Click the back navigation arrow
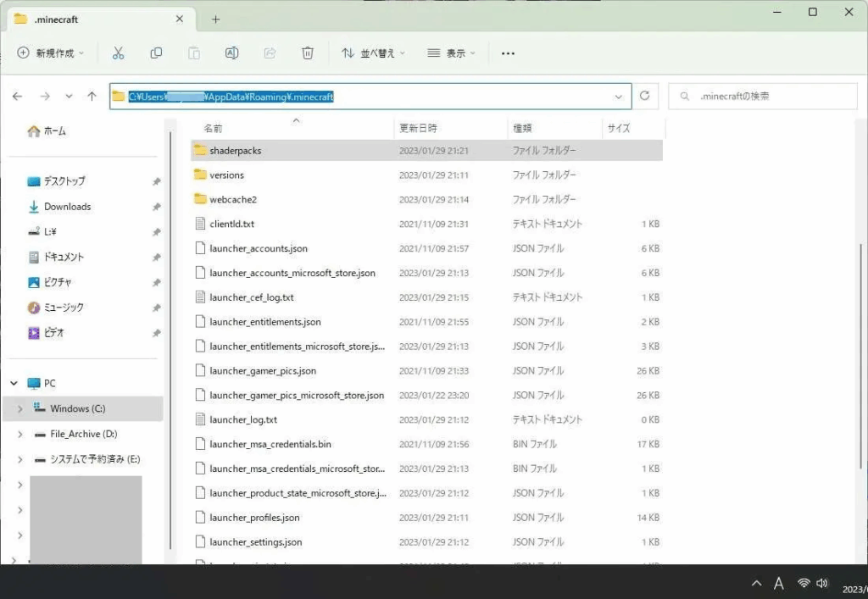868x599 pixels. pyautogui.click(x=18, y=97)
